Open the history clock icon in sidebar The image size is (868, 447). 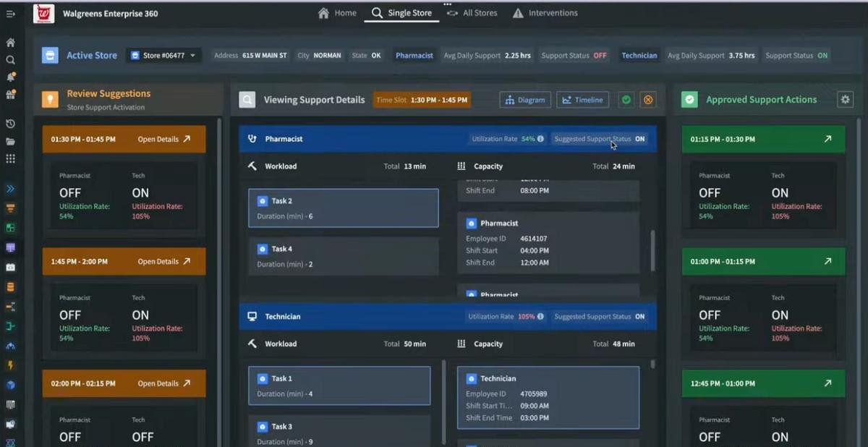click(x=10, y=124)
